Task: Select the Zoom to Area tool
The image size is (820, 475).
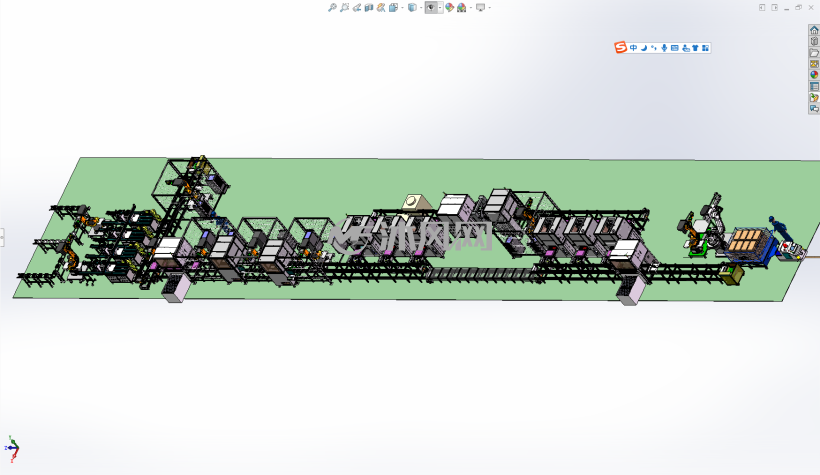Action: 345,7
